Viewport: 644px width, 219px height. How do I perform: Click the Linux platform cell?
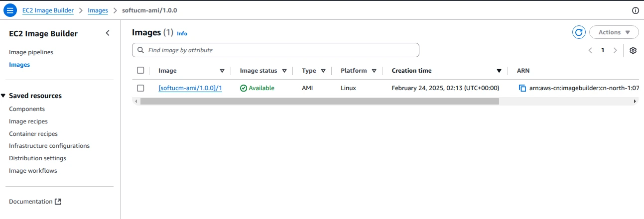pos(349,88)
